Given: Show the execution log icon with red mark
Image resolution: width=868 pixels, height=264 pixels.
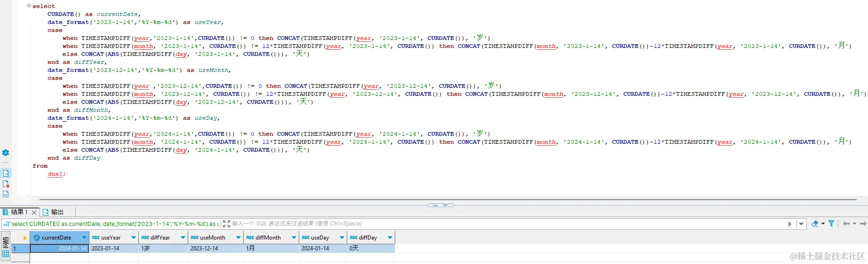Looking at the screenshot, I should pyautogui.click(x=6, y=184).
